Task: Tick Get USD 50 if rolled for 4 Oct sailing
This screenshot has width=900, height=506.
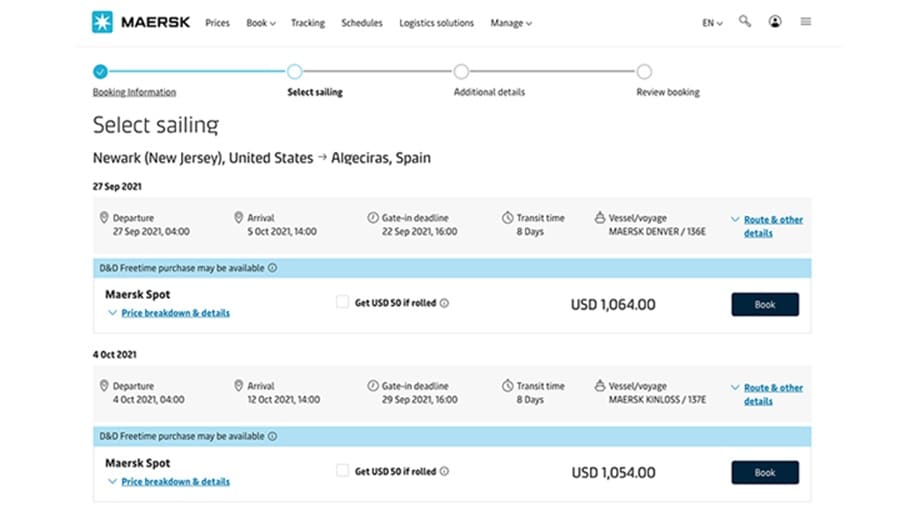Action: (343, 471)
